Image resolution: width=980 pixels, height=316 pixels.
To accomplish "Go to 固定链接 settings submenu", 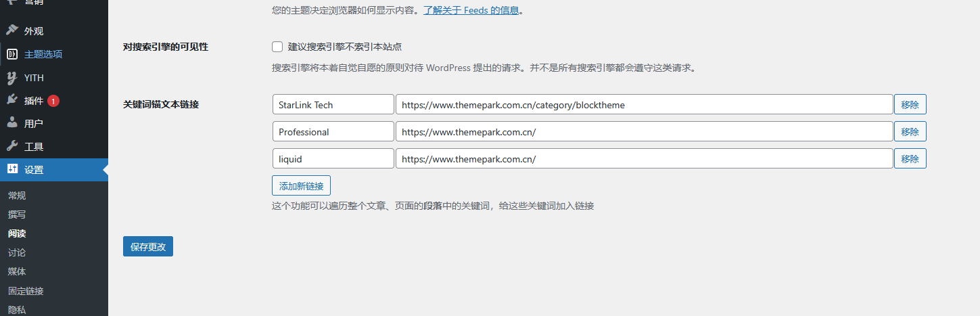I will coord(26,291).
